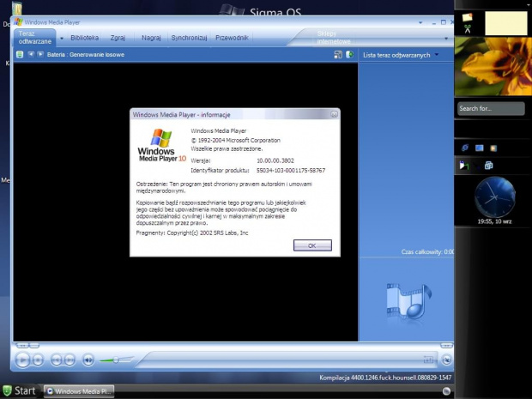
Task: Adjust the volume slider
Action: click(x=117, y=360)
